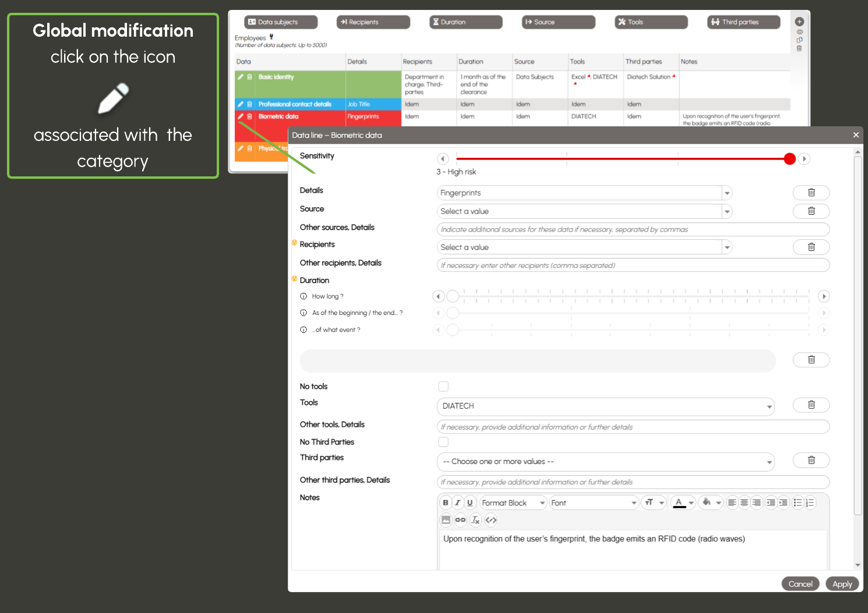868x613 pixels.
Task: Toggle bold formatting in Notes editor
Action: pos(446,503)
